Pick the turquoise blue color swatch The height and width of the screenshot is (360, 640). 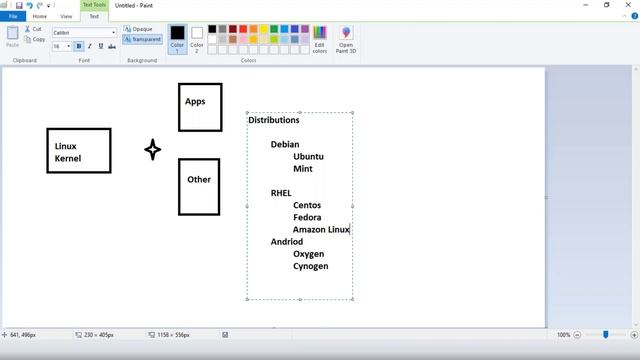[x=284, y=29]
